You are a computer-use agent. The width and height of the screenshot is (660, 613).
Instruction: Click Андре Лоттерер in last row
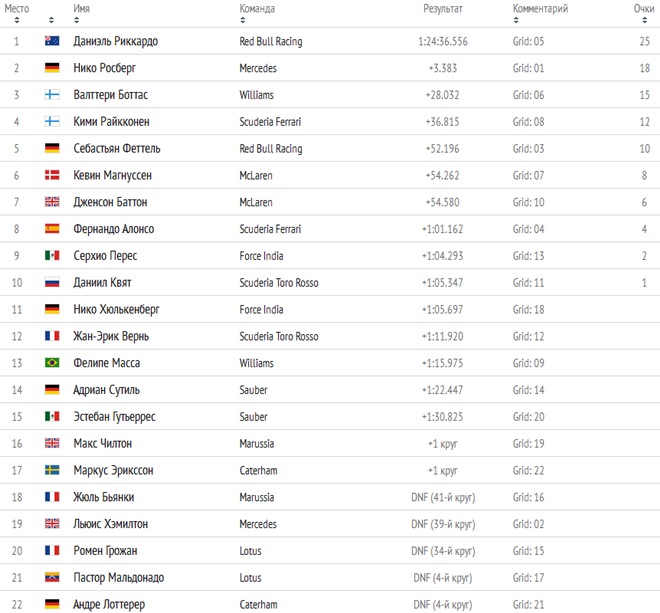click(x=109, y=604)
